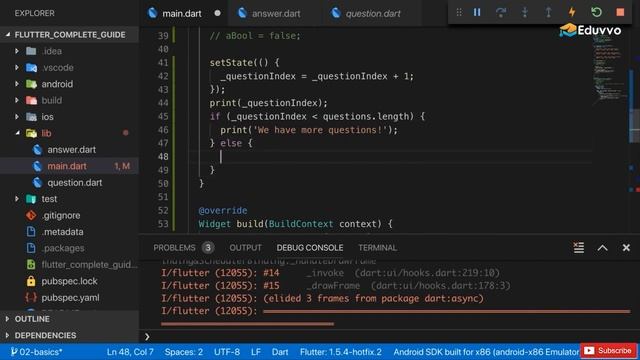Screen dimensions: 640x360
Task: Collapse the FLUTTER_COMPLETE_GUIDE root folder
Action: click(69, 35)
